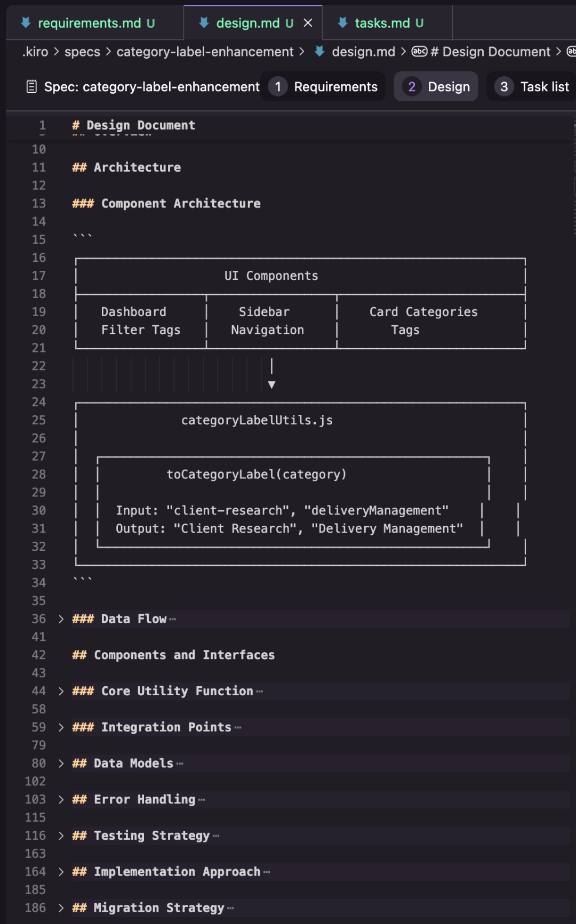The height and width of the screenshot is (924, 576).
Task: Unfold the Data Models section
Action: pyautogui.click(x=61, y=764)
